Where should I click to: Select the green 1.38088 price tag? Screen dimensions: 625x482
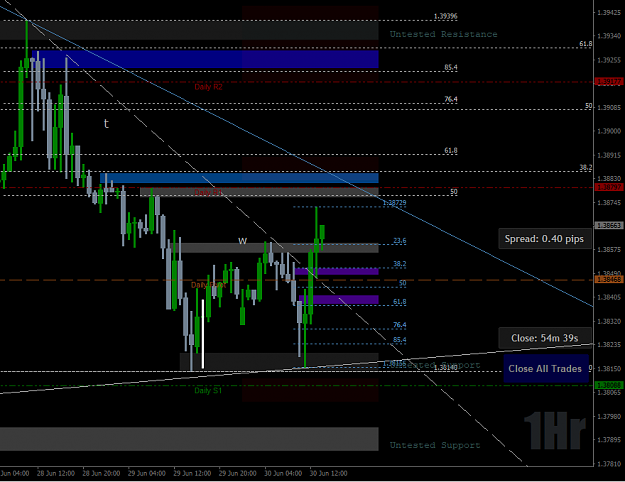click(609, 385)
